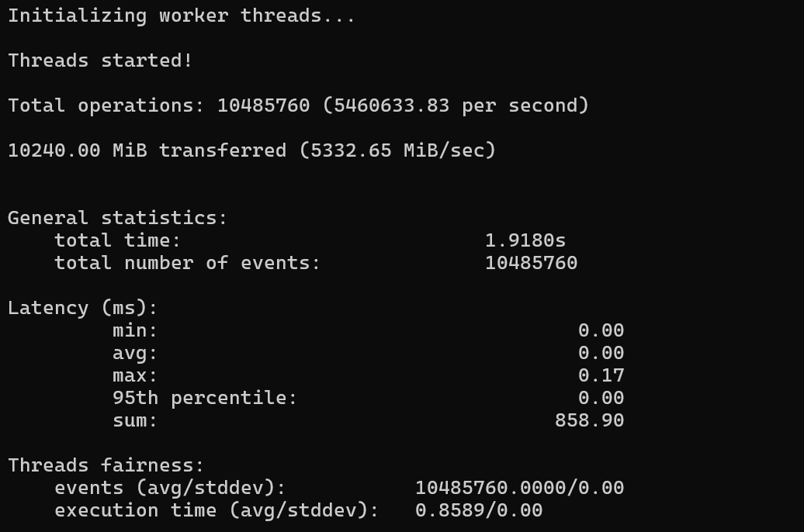Click the '10240.00 MiB transferred' text

(147, 150)
